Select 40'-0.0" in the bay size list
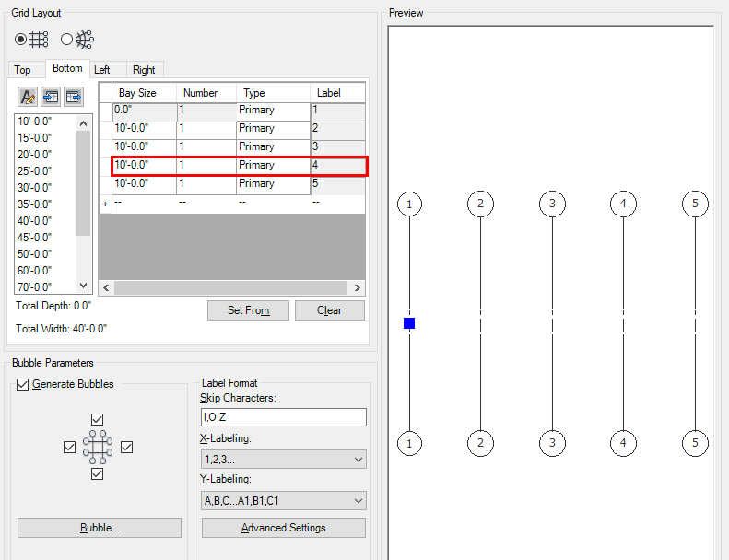This screenshot has width=729, height=560. tap(35, 221)
